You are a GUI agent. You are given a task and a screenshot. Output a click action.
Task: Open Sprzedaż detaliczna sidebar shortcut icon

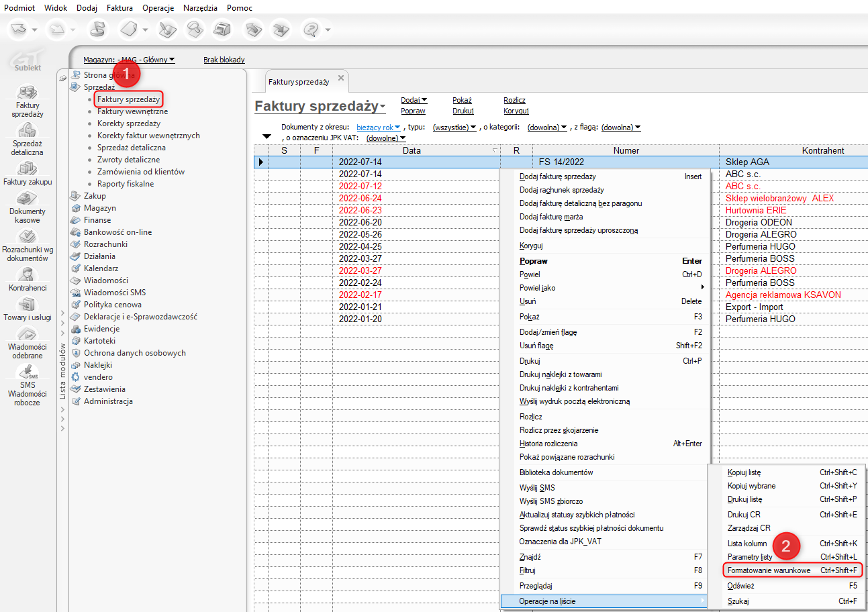tap(27, 130)
